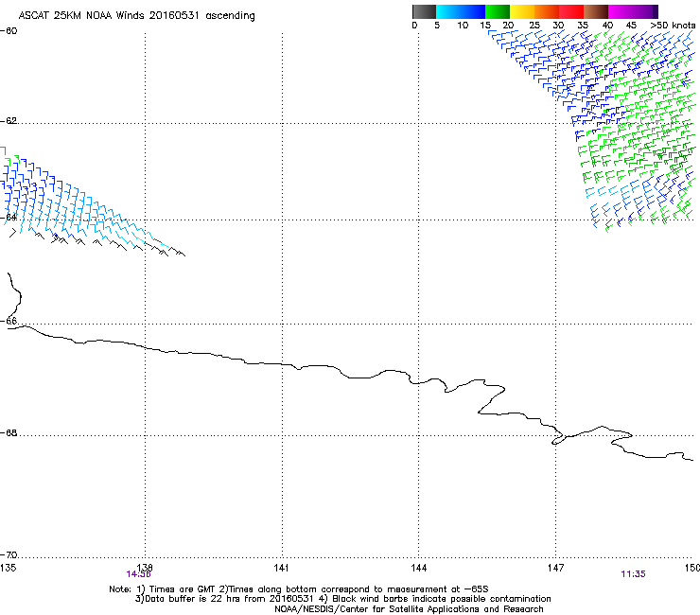Click the '-68' latitude label
This screenshot has width=700, height=615.
click(9, 432)
